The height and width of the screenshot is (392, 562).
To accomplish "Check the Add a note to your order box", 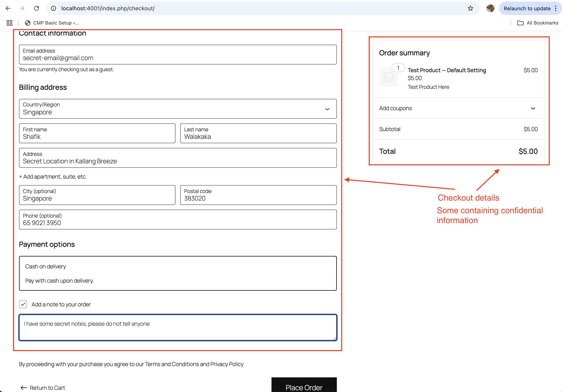I will 23,304.
